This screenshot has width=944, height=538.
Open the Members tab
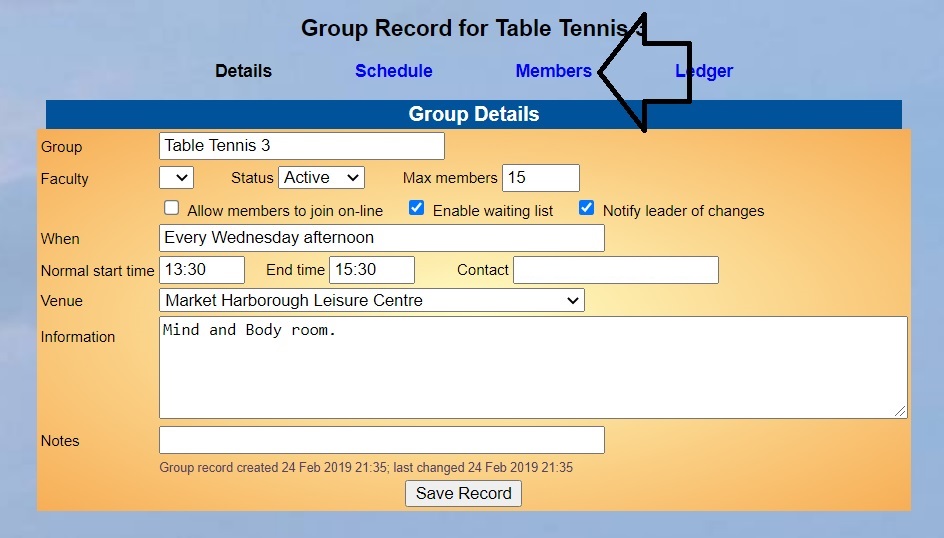pyautogui.click(x=553, y=71)
